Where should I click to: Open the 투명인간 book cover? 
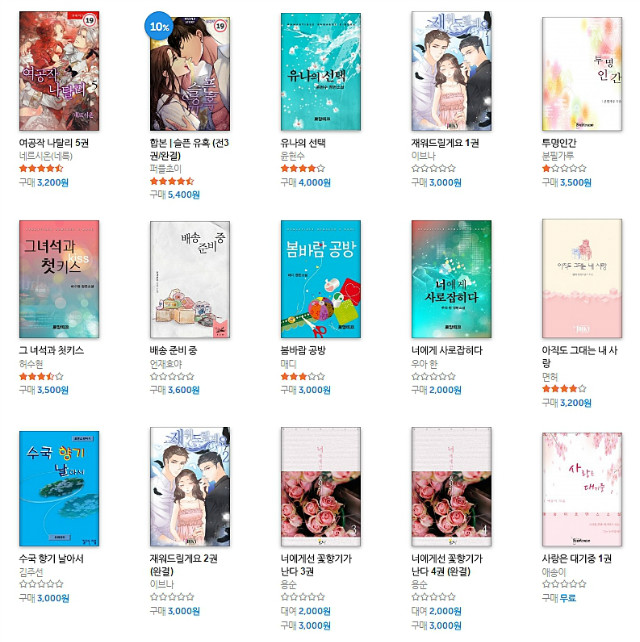pyautogui.click(x=582, y=74)
